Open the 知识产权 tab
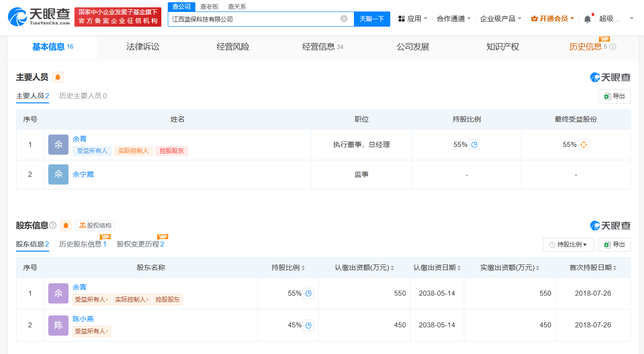This screenshot has height=354, width=644. (x=503, y=47)
